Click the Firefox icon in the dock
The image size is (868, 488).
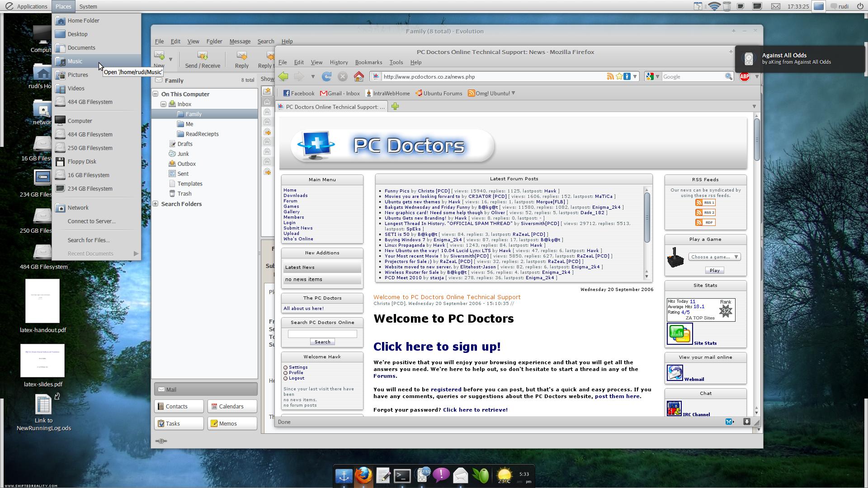click(x=363, y=475)
